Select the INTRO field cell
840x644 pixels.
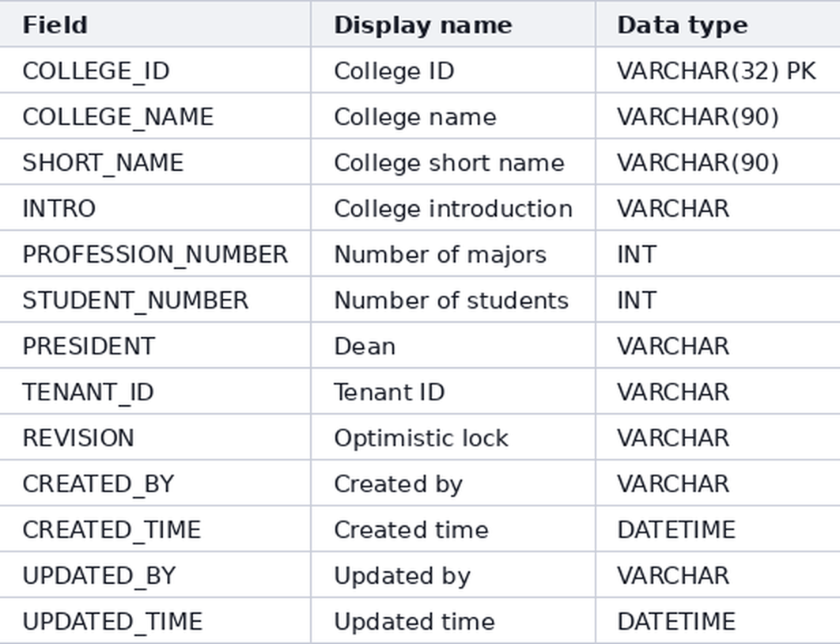(x=155, y=208)
